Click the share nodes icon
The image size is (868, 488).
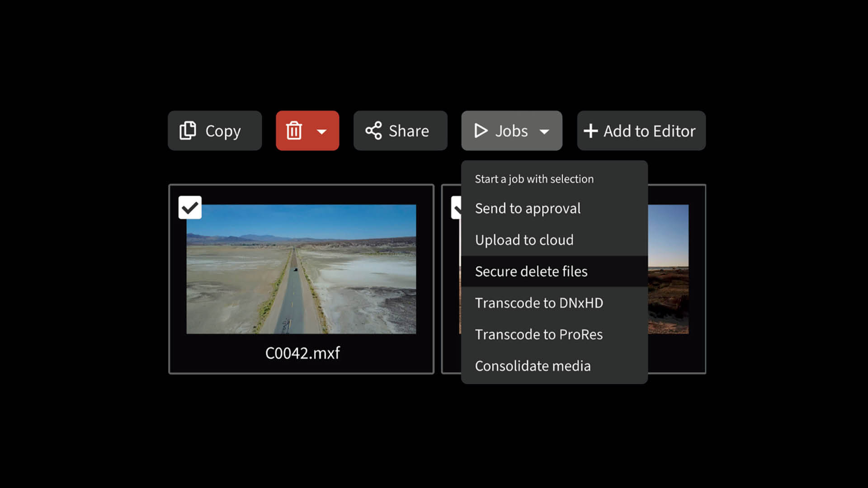point(373,131)
